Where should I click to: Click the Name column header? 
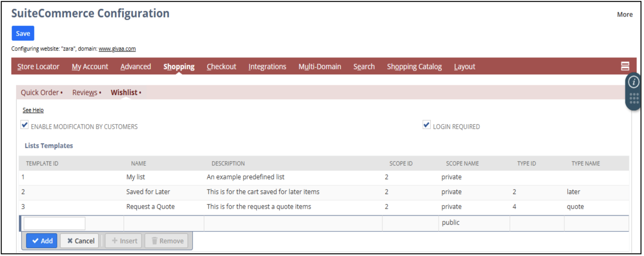pos(138,164)
